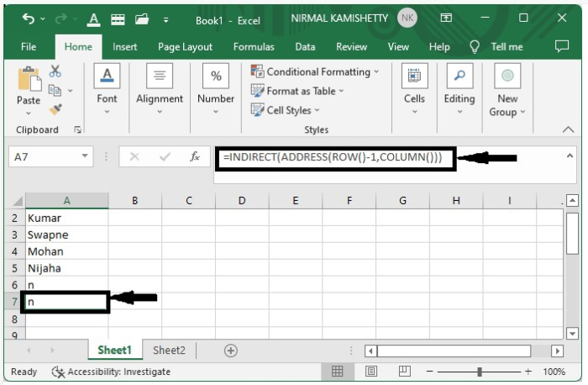
Task: Switch to Page Break Preview icon
Action: click(405, 372)
